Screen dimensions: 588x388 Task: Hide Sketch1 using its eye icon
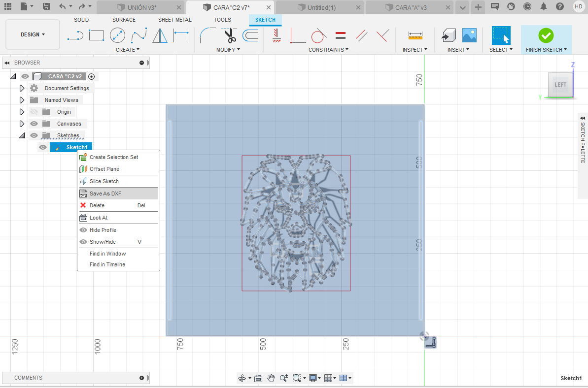pyautogui.click(x=43, y=147)
